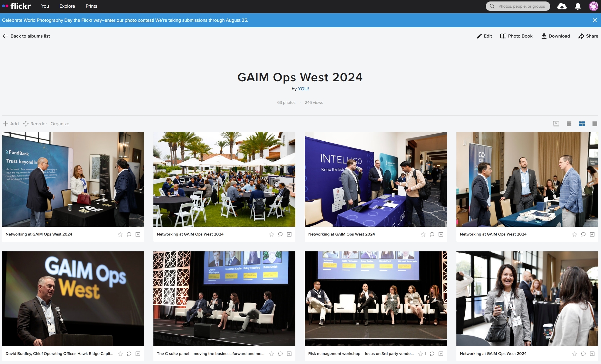Open the Photo Book creator
This screenshot has height=364, width=601.
(x=516, y=36)
